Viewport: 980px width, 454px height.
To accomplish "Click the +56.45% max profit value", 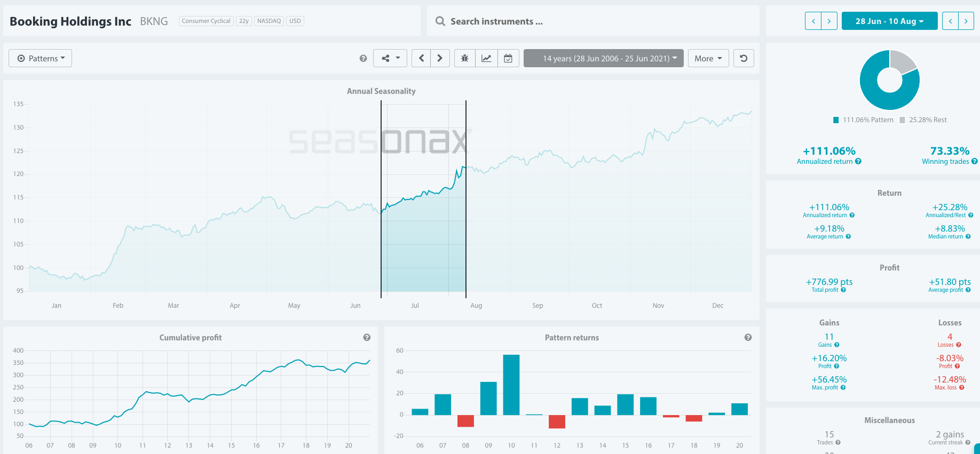I will click(829, 379).
